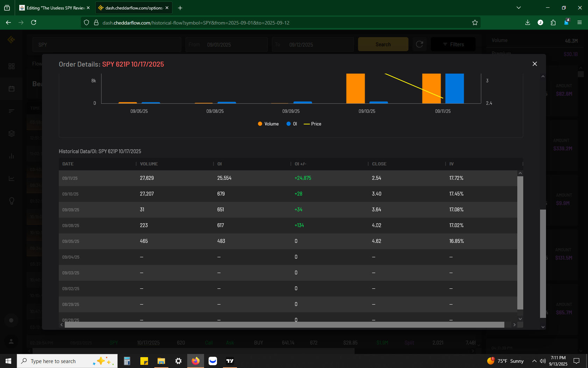Click the close price 3.64
588x368 pixels.
(x=377, y=210)
